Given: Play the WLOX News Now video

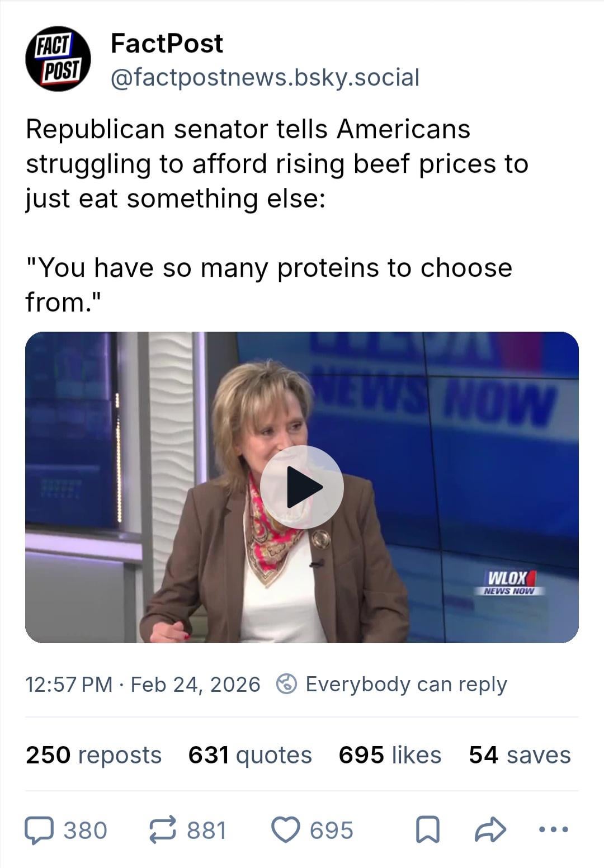Looking at the screenshot, I should (302, 487).
